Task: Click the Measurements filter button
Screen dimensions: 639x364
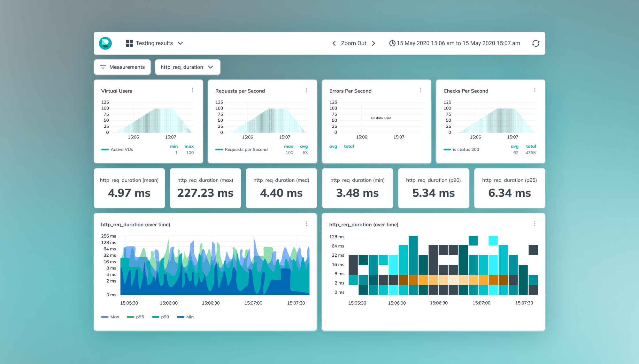Action: coord(122,67)
